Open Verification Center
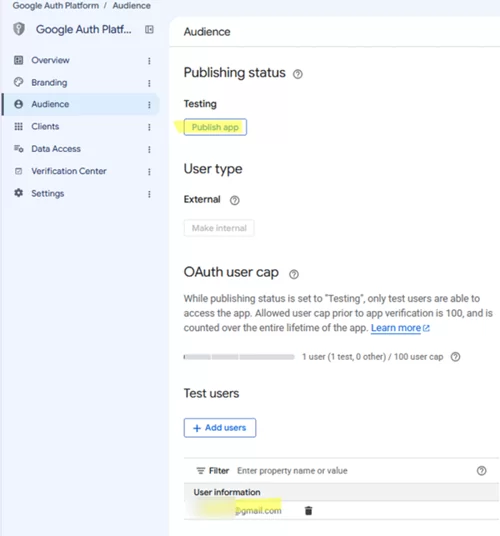The image size is (500, 536). pos(69,171)
